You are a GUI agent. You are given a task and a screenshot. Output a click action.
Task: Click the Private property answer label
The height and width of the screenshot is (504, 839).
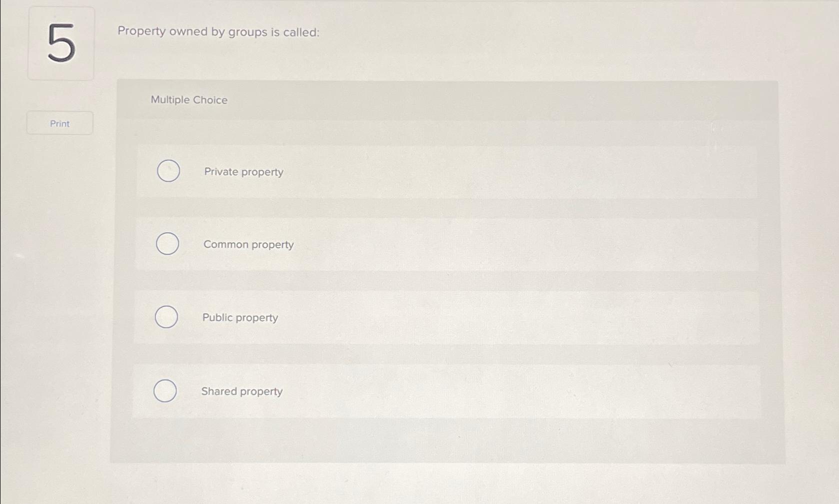[243, 172]
